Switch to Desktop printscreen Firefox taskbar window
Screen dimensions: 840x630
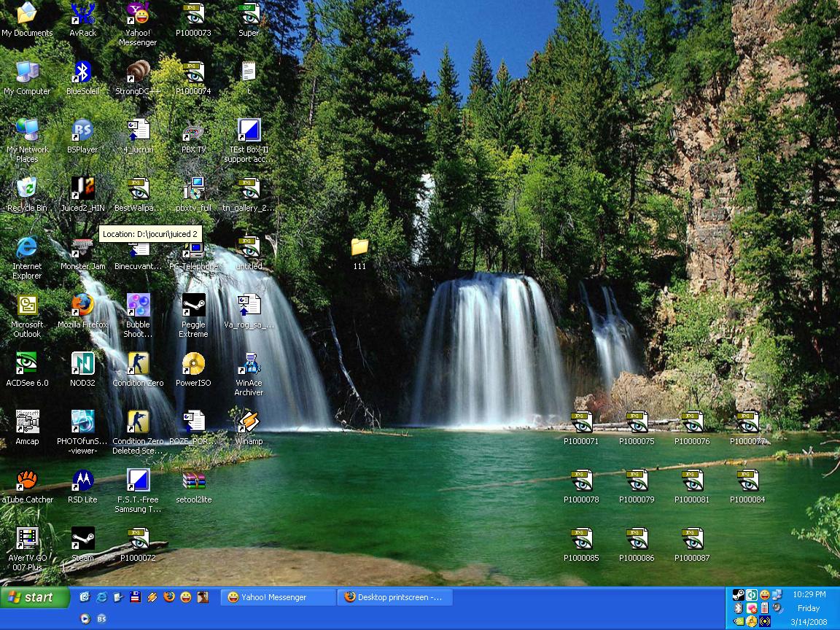pos(394,597)
